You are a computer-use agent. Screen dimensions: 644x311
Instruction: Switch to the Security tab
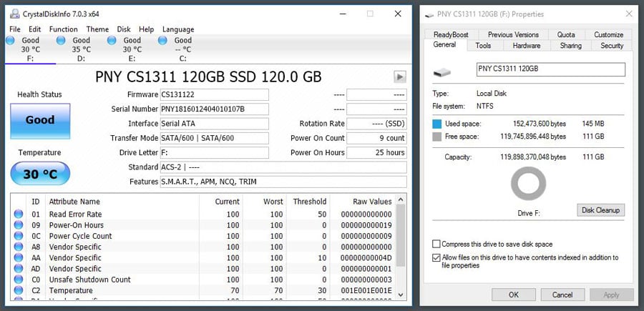pyautogui.click(x=612, y=46)
